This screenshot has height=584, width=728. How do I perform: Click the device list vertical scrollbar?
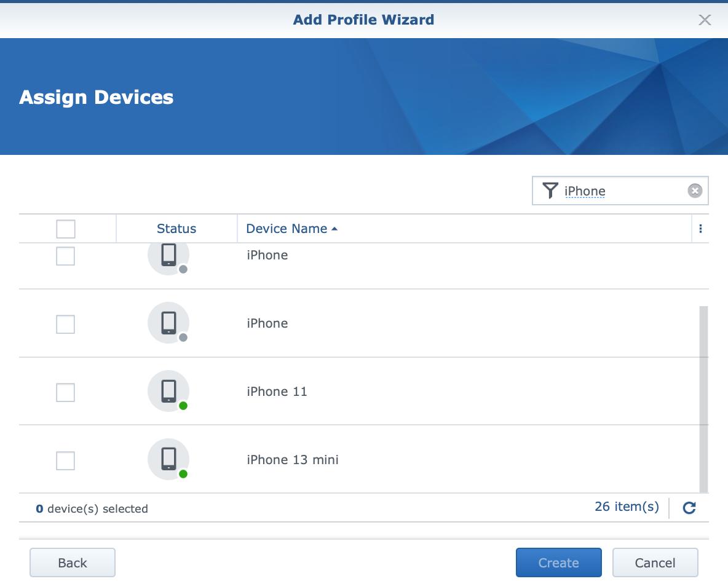click(704, 399)
